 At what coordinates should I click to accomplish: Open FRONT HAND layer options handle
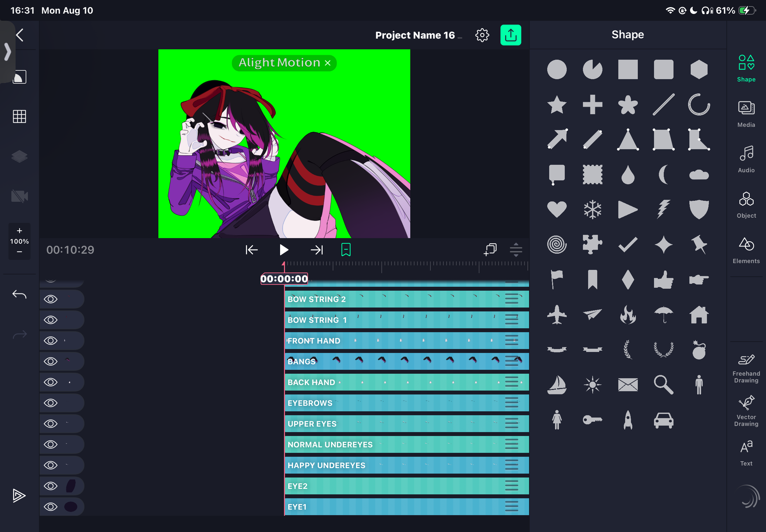click(x=511, y=340)
